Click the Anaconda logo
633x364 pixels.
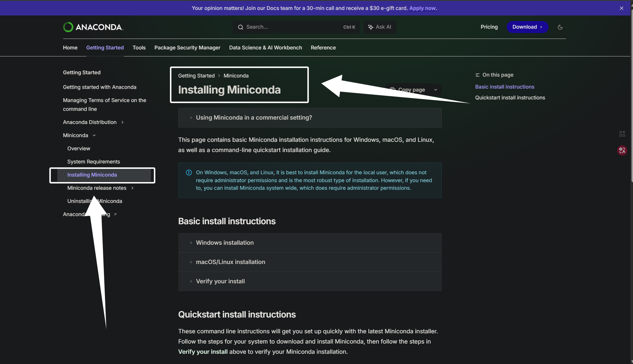pos(93,27)
